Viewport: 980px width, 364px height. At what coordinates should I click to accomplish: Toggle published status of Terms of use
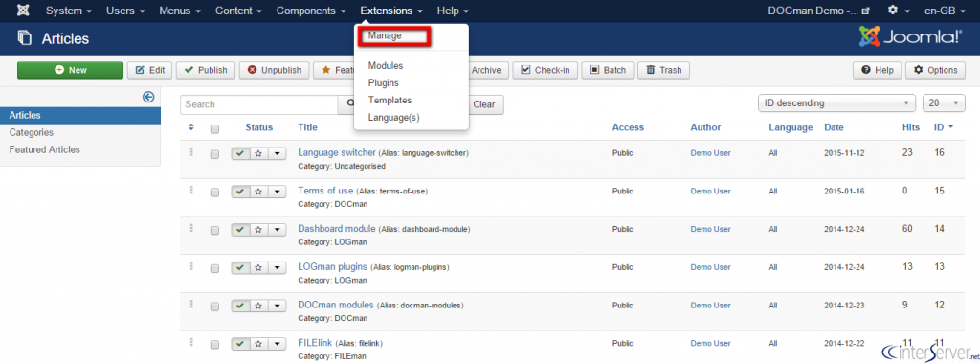pyautogui.click(x=240, y=192)
